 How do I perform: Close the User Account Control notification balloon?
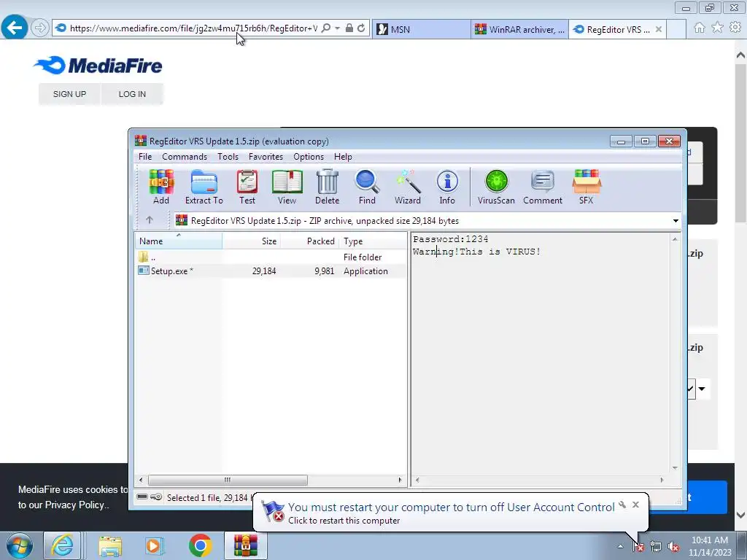pos(635,505)
